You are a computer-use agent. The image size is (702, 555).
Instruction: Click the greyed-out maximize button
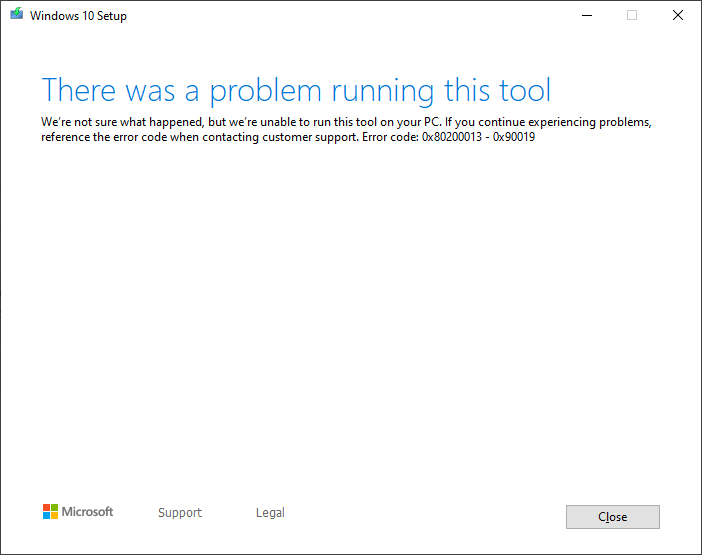click(x=632, y=15)
